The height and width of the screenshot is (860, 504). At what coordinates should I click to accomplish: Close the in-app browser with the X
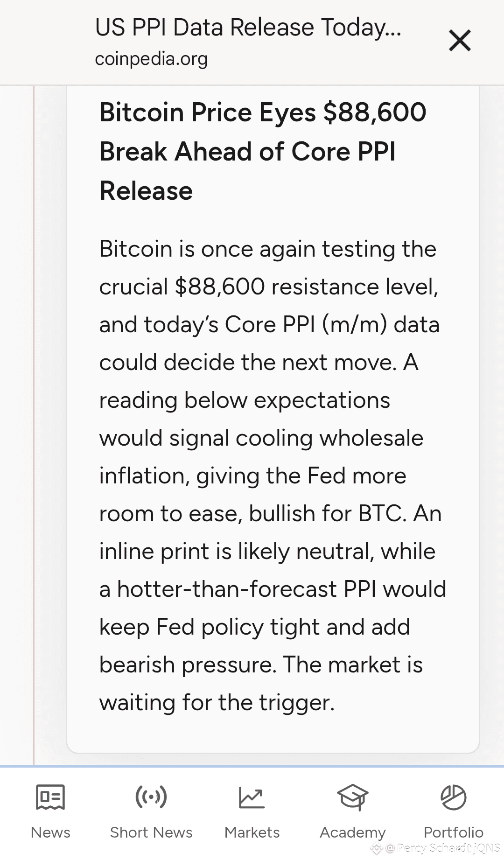point(460,41)
